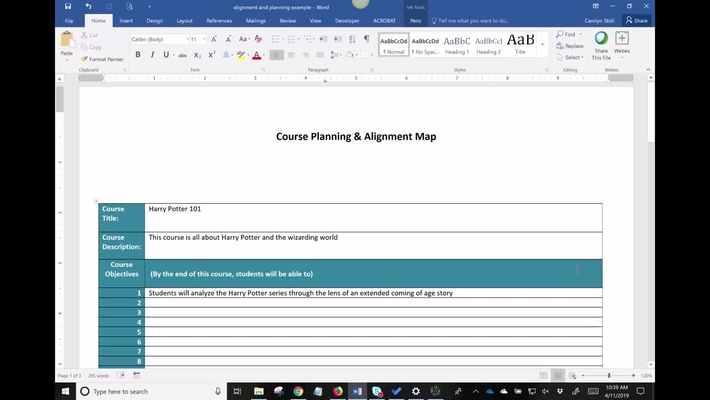Open Google Chrome from the taskbar
Viewport: 710px width, 400px height.
point(298,391)
